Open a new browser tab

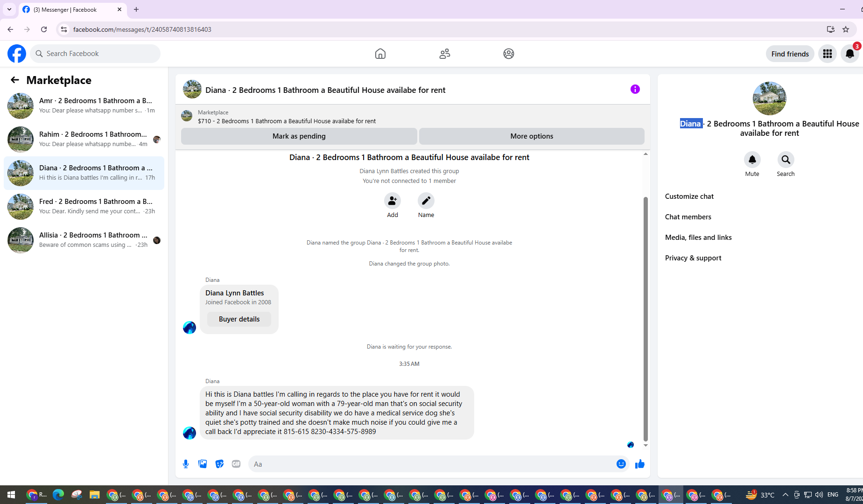136,9
